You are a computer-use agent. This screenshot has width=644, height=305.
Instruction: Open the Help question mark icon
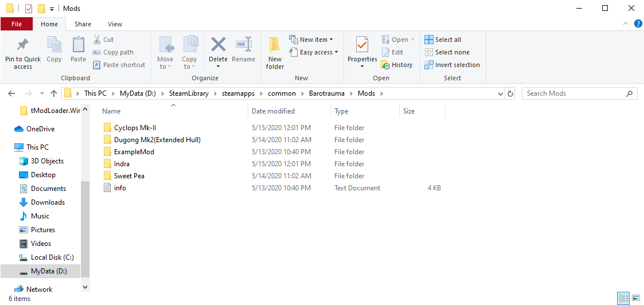tap(638, 24)
